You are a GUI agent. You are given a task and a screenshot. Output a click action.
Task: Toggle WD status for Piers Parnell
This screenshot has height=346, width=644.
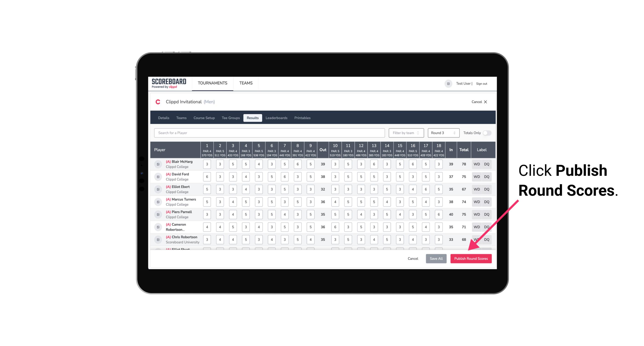pos(476,214)
